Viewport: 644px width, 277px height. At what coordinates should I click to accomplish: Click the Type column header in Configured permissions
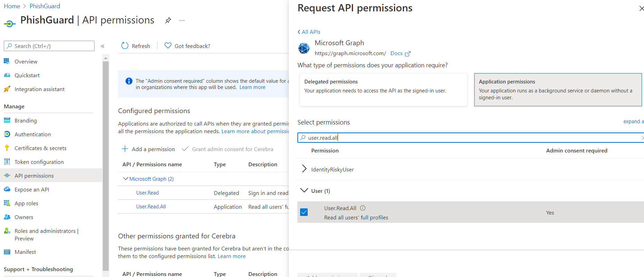click(219, 164)
